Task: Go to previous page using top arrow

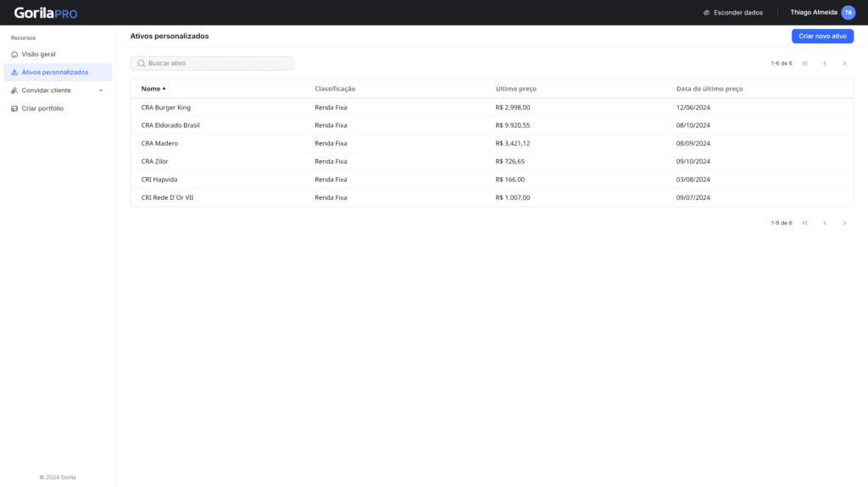Action: [x=825, y=63]
